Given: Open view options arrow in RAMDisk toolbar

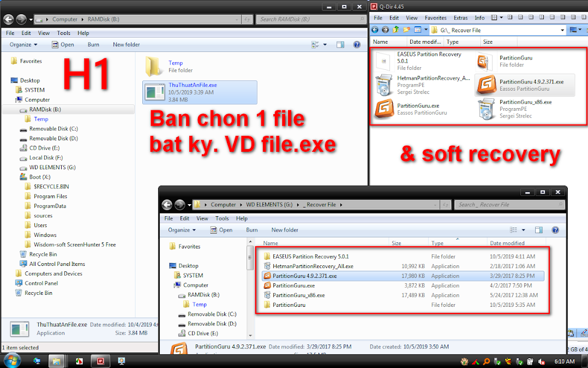Looking at the screenshot, I should tap(325, 45).
